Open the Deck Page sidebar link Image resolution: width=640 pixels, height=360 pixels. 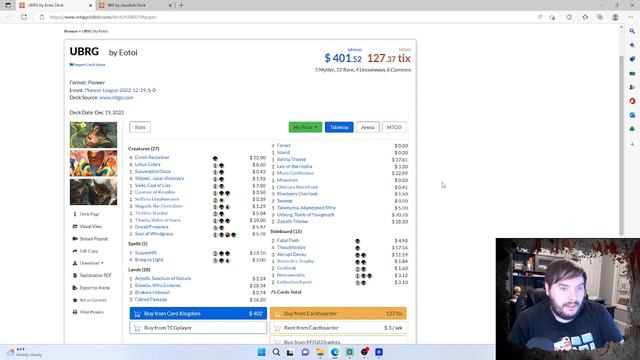pyautogui.click(x=86, y=214)
